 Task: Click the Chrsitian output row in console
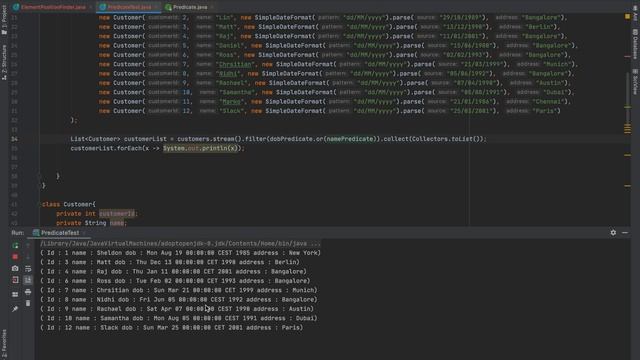tap(179, 290)
